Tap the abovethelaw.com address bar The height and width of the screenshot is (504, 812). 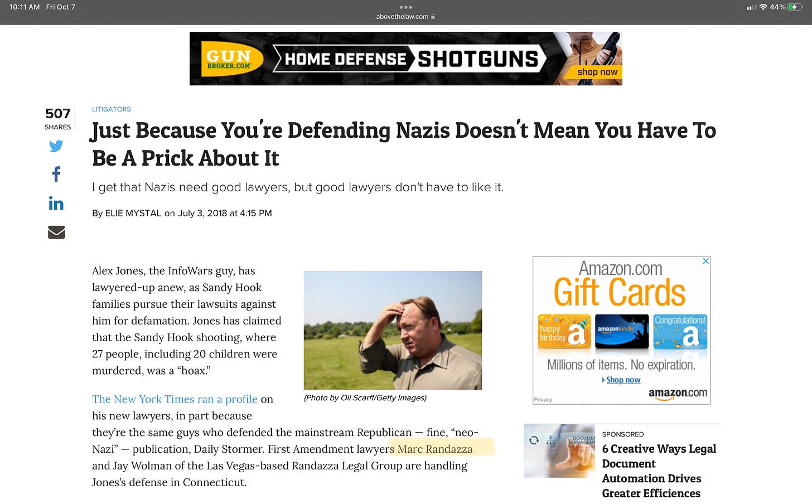(x=405, y=17)
